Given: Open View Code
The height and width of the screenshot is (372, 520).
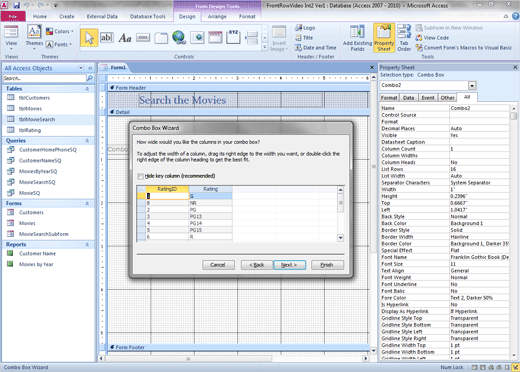Looking at the screenshot, I should (432, 38).
